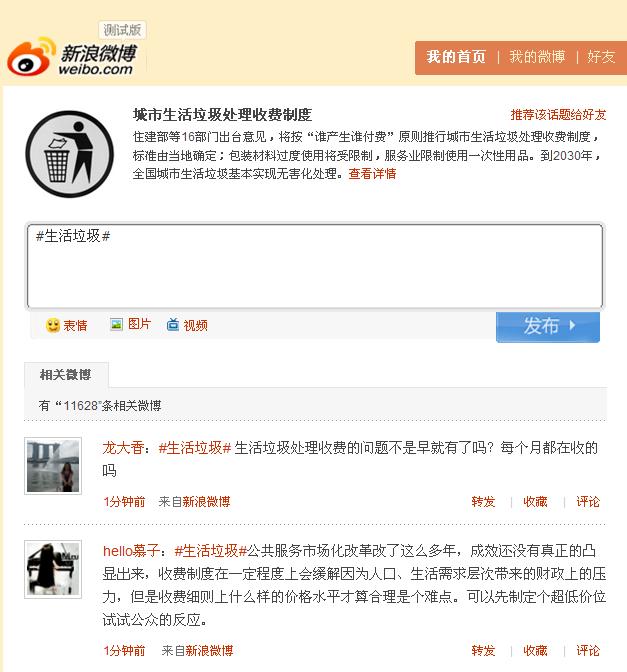Click the blue 发布 publish button

pos(548,327)
